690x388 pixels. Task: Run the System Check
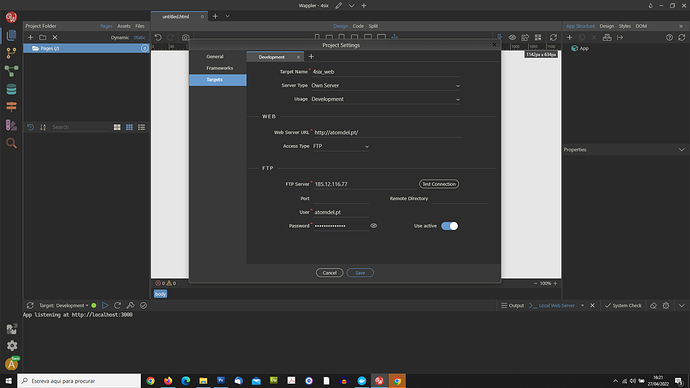tap(623, 305)
